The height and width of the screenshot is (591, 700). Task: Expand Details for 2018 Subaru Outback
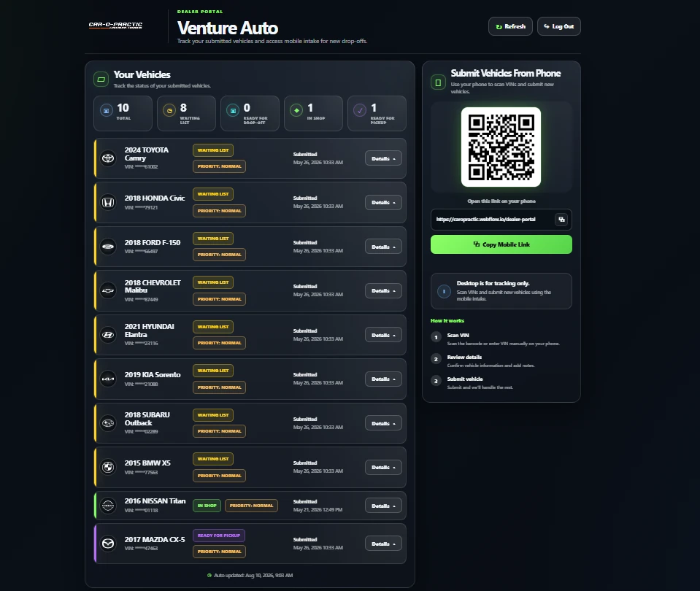(x=383, y=423)
